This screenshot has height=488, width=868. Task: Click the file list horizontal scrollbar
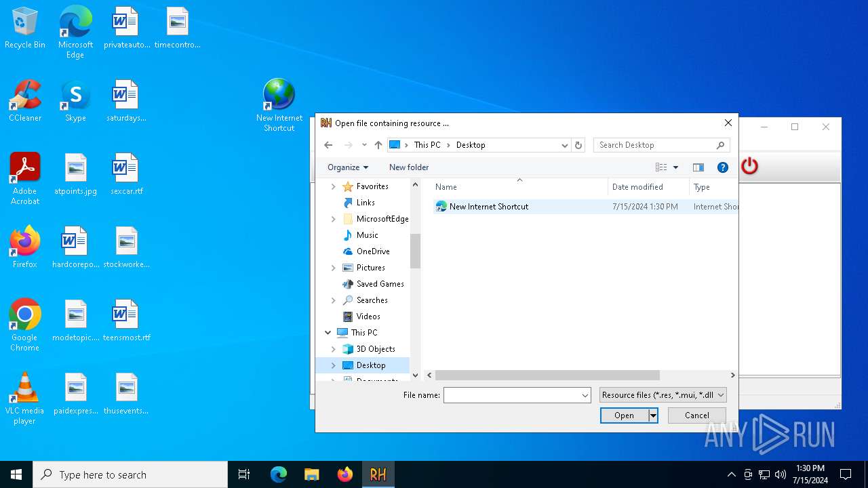[547, 375]
